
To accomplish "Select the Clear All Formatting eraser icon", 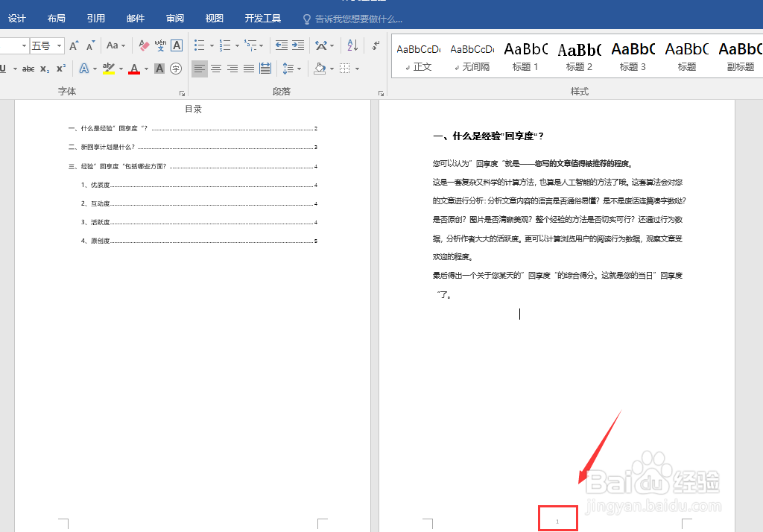I will coord(143,45).
